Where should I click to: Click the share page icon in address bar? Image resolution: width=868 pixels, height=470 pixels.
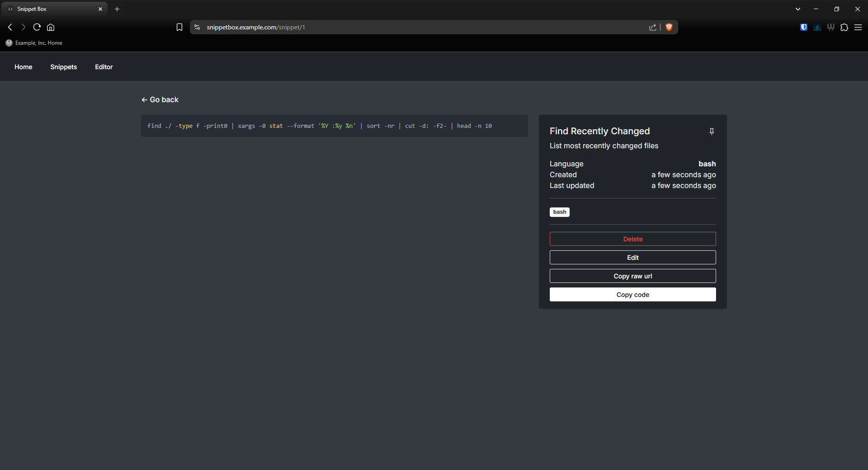tap(652, 27)
